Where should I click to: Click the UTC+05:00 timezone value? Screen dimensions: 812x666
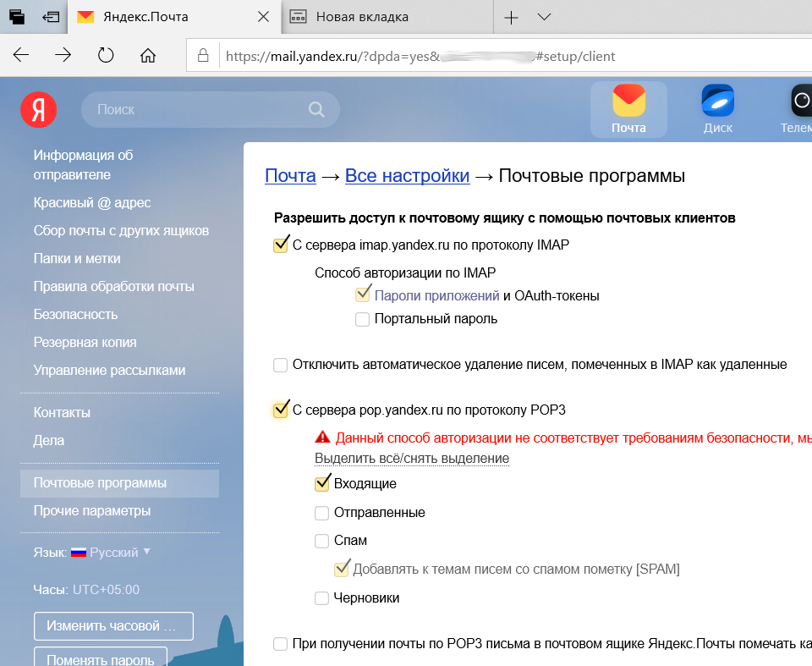click(107, 590)
